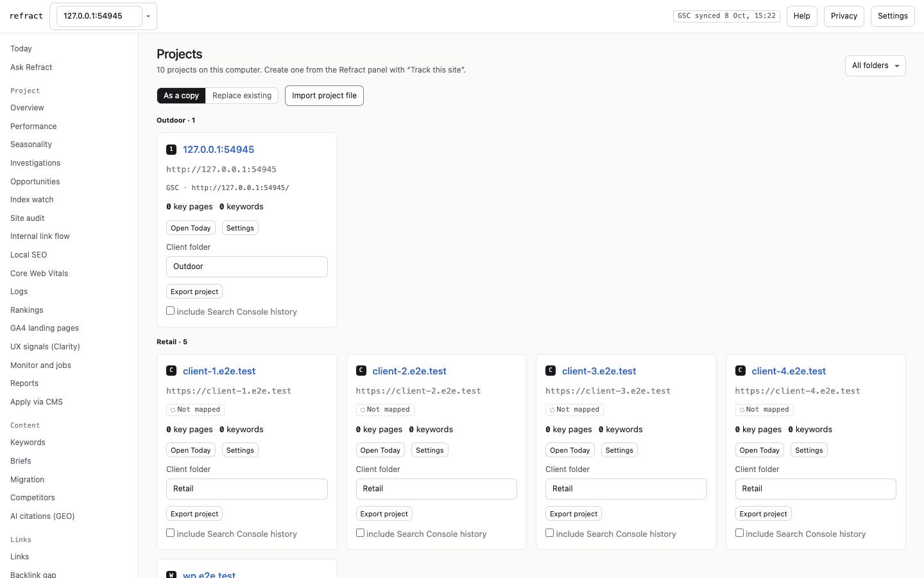Open the AI citations (GEO) section

click(42, 516)
